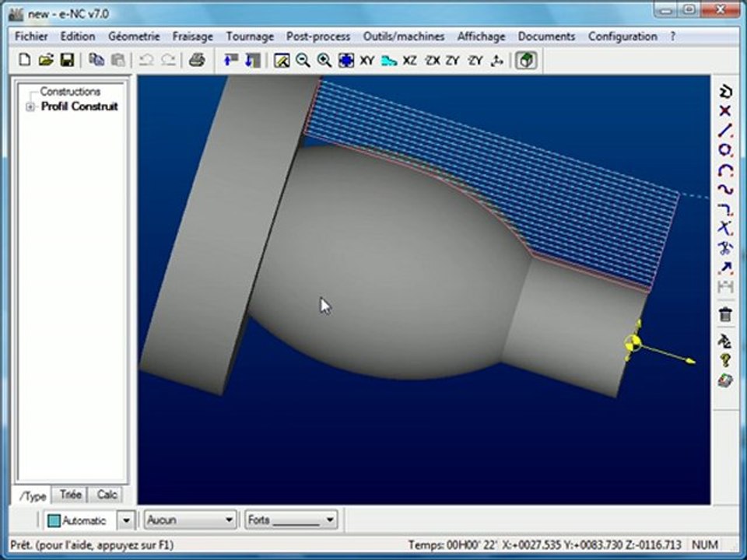Select the red X point tool

[x=725, y=110]
